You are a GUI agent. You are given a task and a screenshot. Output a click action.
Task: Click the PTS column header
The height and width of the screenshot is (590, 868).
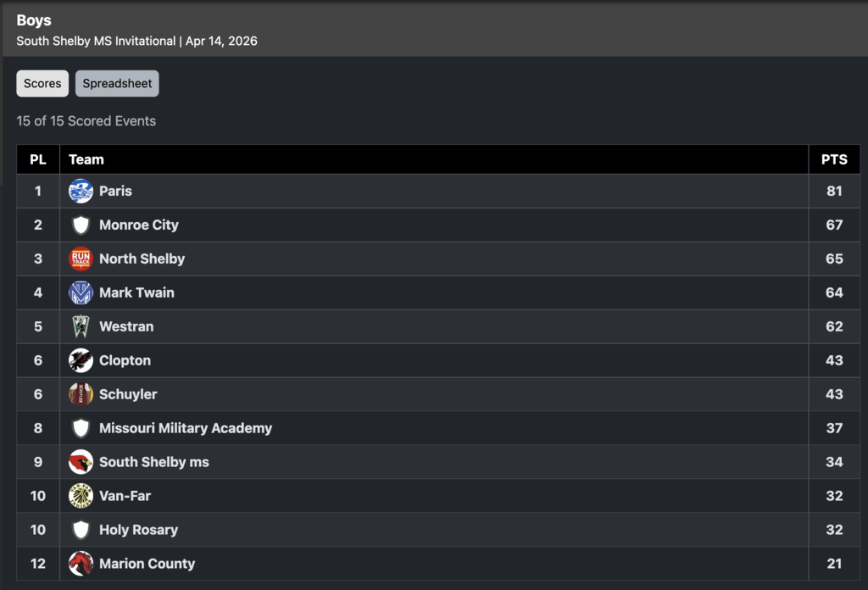834,159
